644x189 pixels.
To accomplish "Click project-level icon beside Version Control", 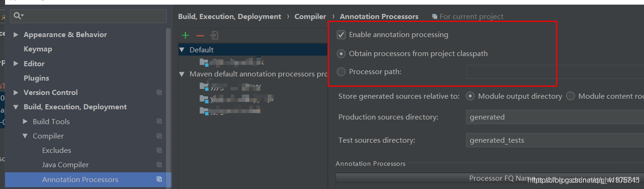I will click(159, 93).
